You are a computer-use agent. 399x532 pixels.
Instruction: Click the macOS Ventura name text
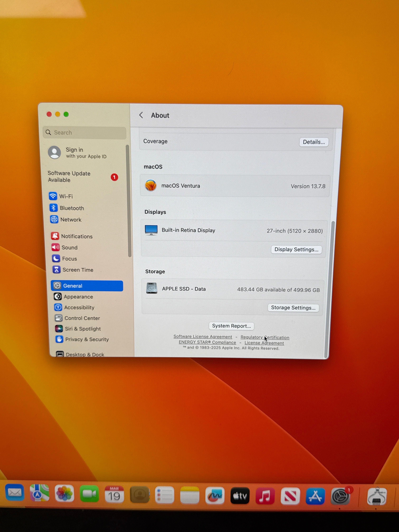(x=181, y=186)
